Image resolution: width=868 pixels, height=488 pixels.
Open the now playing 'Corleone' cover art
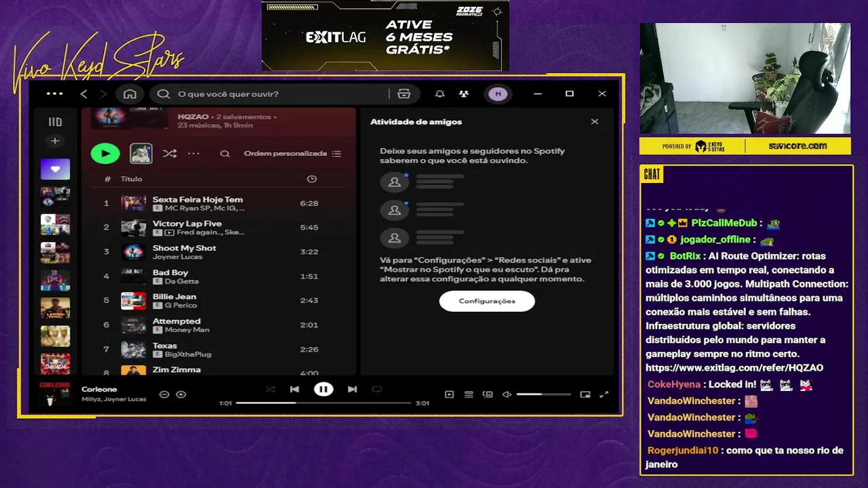56,394
